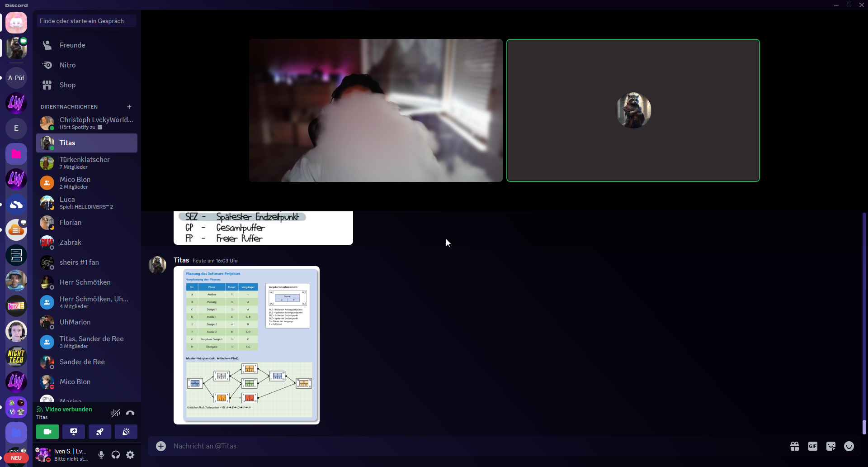Click the plus attachment button
This screenshot has height=467, width=868.
click(161, 446)
